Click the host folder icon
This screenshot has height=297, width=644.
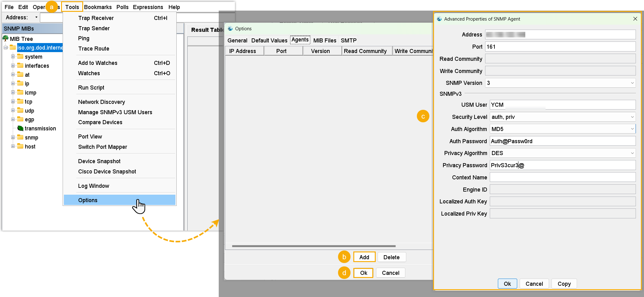(x=21, y=146)
